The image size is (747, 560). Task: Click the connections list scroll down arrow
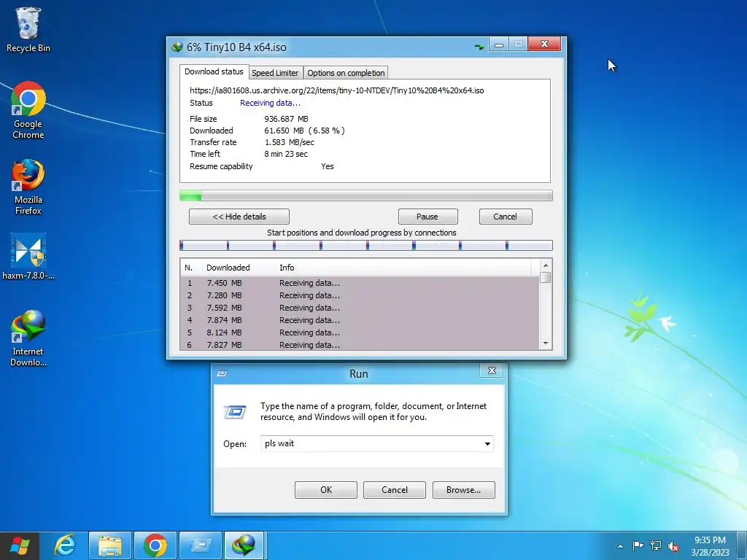click(546, 343)
